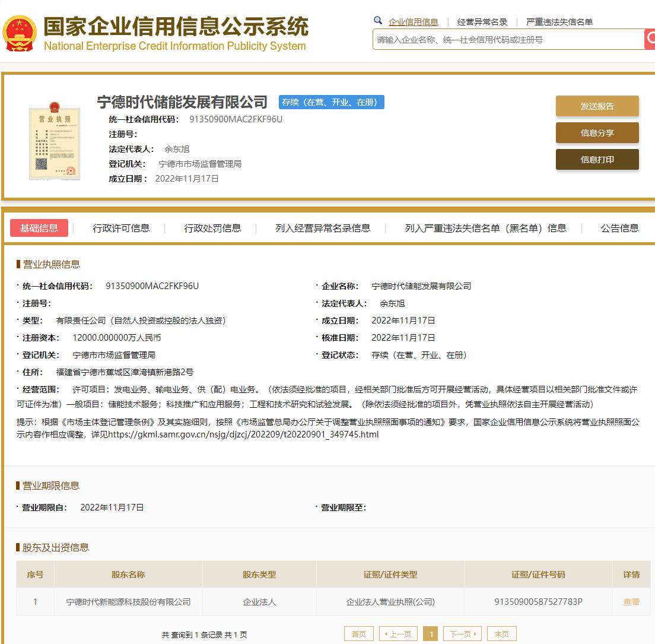Click the 股东类型 column header

pos(259,575)
